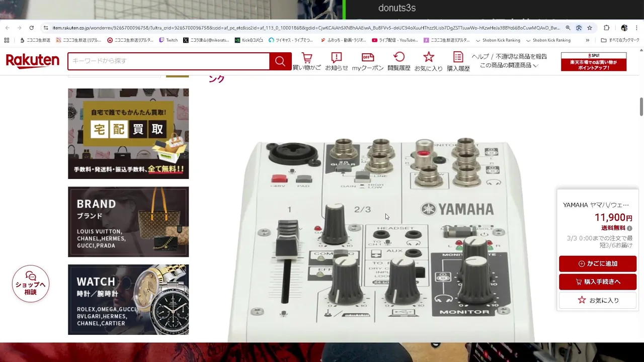
Task: Click the browser address bar URL
Action: pyautogui.click(x=306, y=28)
